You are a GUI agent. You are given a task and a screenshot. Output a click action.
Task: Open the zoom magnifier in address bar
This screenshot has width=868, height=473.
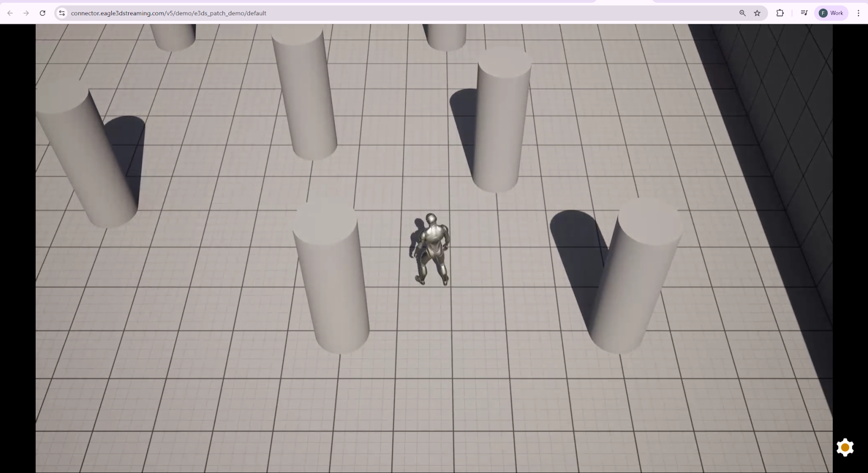tap(742, 13)
